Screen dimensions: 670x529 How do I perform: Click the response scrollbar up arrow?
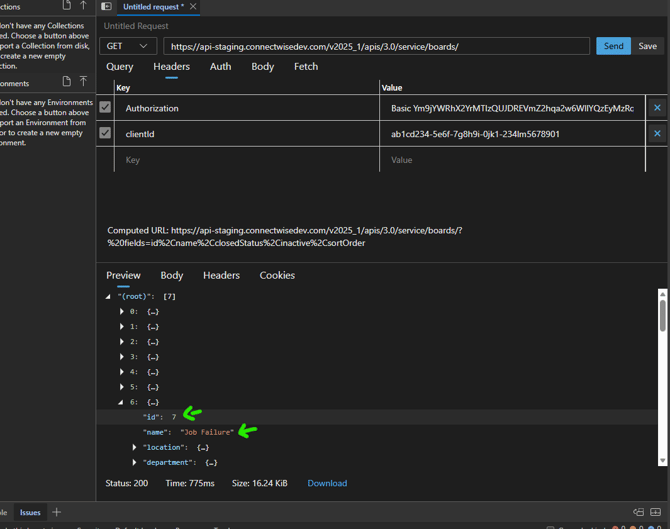coord(662,294)
